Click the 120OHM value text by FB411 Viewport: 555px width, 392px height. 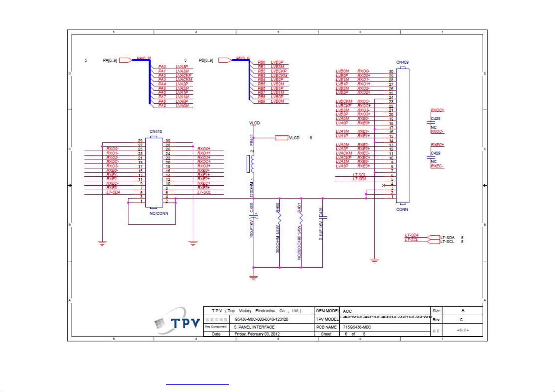pos(252,190)
